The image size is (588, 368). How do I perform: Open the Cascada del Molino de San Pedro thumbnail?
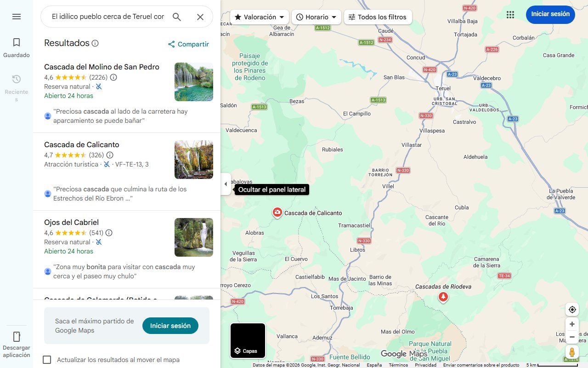pos(193,82)
